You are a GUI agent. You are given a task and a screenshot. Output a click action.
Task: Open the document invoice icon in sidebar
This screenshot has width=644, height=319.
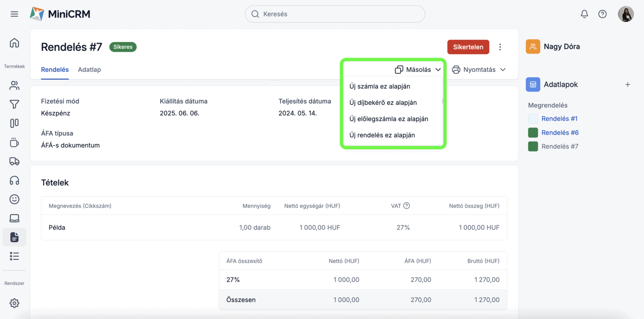(x=14, y=237)
